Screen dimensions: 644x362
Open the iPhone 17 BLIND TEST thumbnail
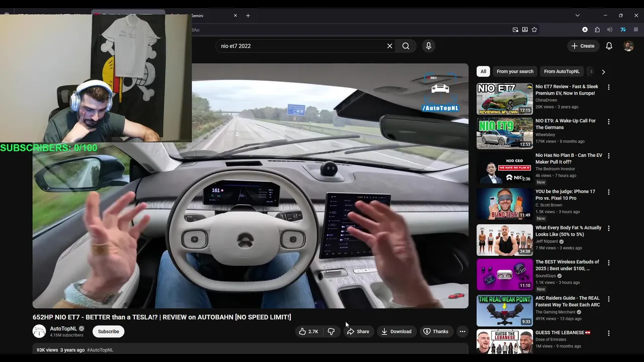[505, 204]
